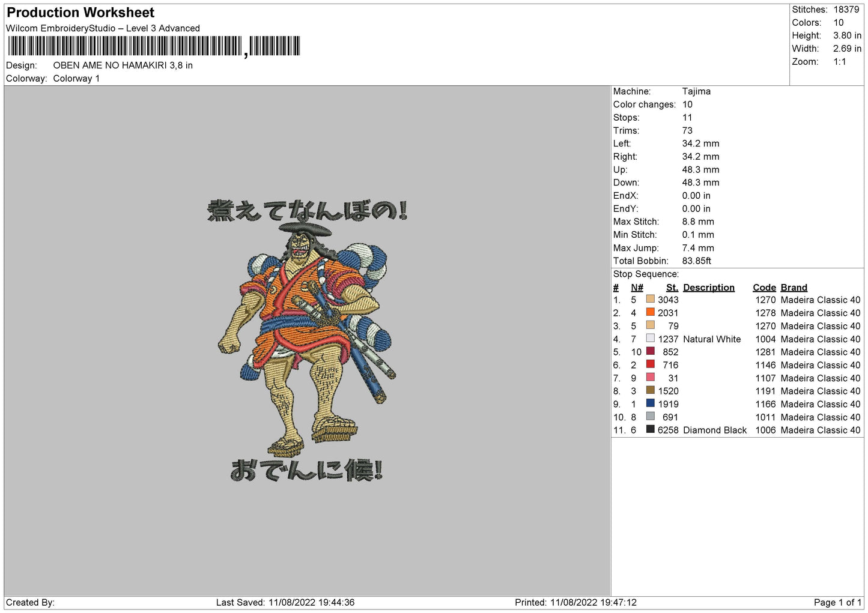Click the Min Stitch value 0.1 mm
Screen dimensions: 868x613
[698, 235]
